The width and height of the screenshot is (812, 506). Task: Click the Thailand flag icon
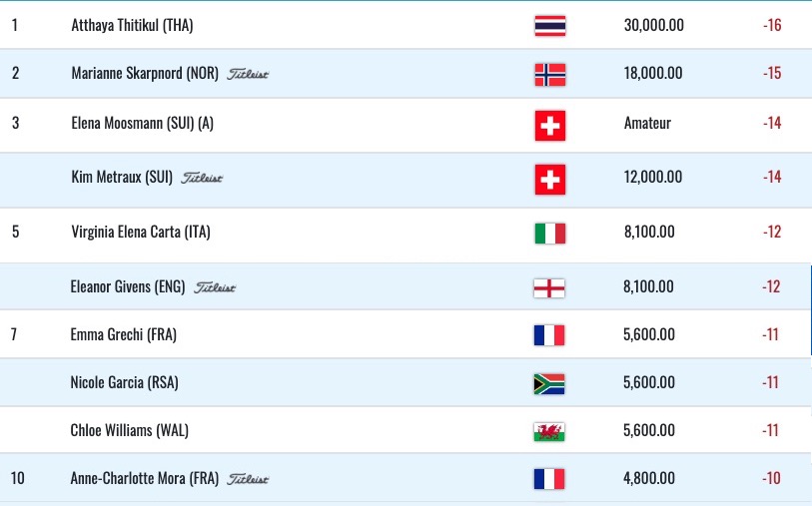coord(550,25)
